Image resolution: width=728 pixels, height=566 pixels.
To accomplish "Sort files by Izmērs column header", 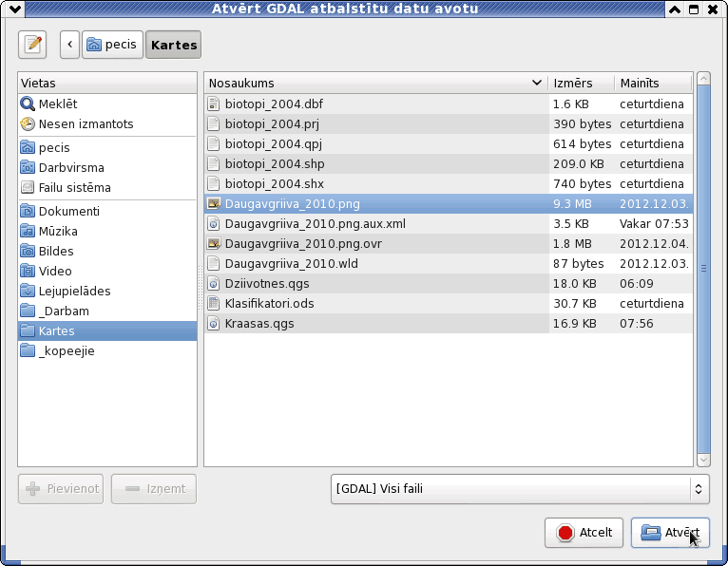I will coord(581,83).
